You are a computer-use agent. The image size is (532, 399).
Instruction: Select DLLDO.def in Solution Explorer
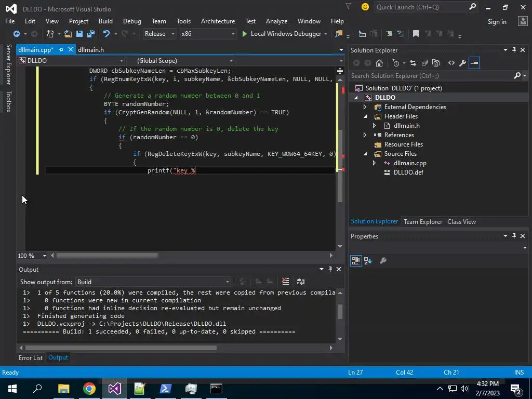[x=408, y=172]
